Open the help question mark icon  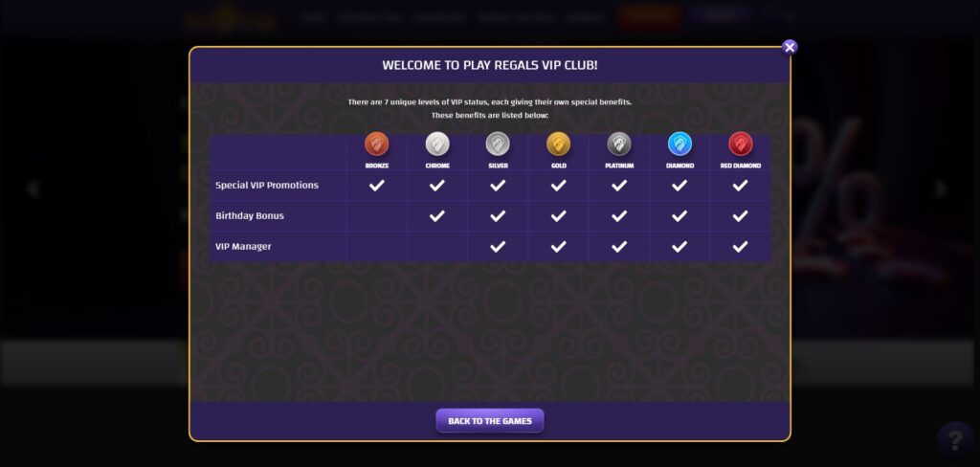click(954, 440)
